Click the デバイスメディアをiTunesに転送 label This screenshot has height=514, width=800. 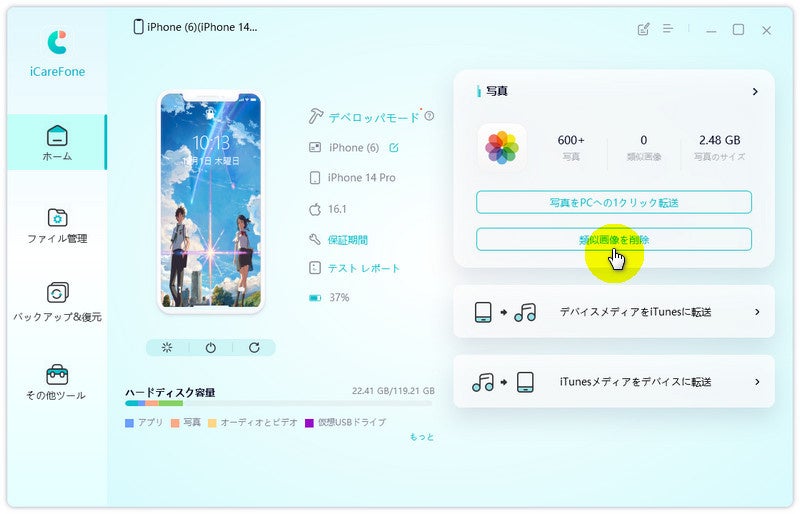coord(635,312)
